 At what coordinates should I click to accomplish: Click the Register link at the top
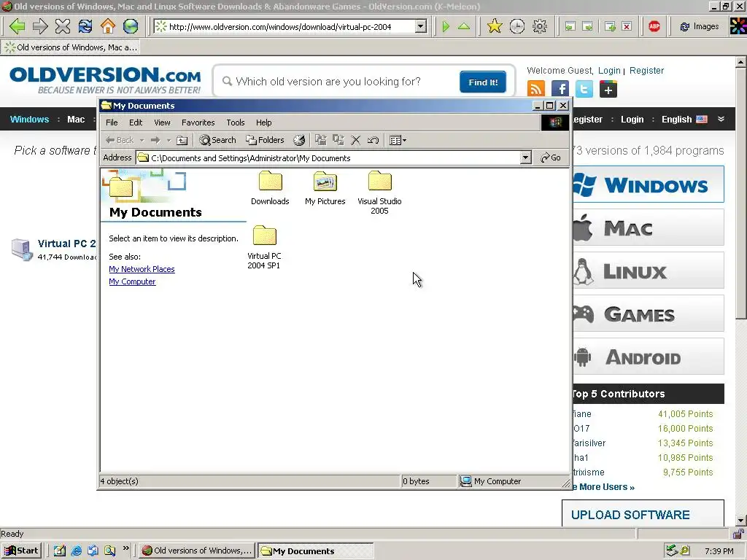tap(646, 71)
